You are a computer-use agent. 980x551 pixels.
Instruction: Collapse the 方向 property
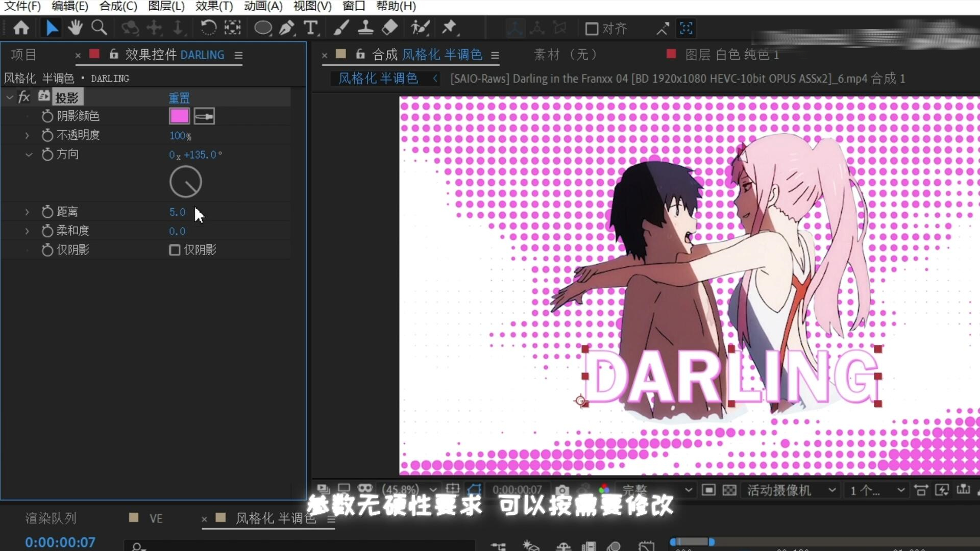29,155
